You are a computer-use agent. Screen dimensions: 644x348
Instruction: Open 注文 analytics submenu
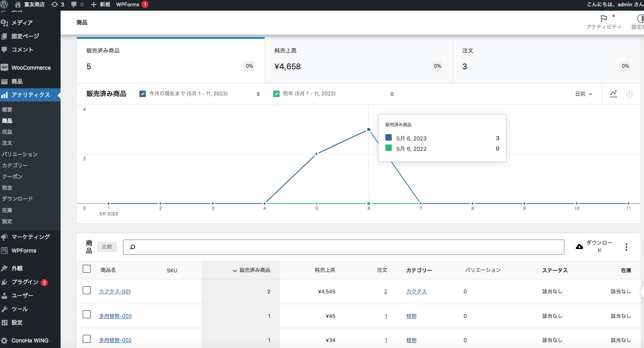[7, 143]
